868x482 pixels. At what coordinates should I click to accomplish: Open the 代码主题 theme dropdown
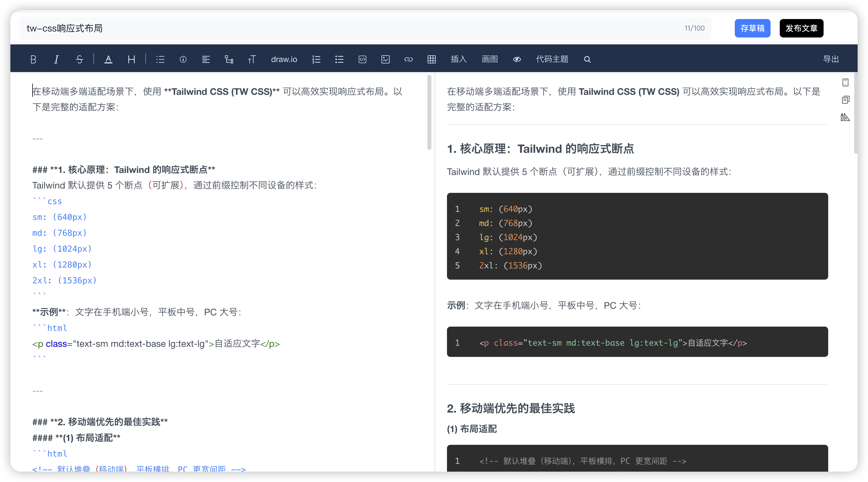point(552,59)
